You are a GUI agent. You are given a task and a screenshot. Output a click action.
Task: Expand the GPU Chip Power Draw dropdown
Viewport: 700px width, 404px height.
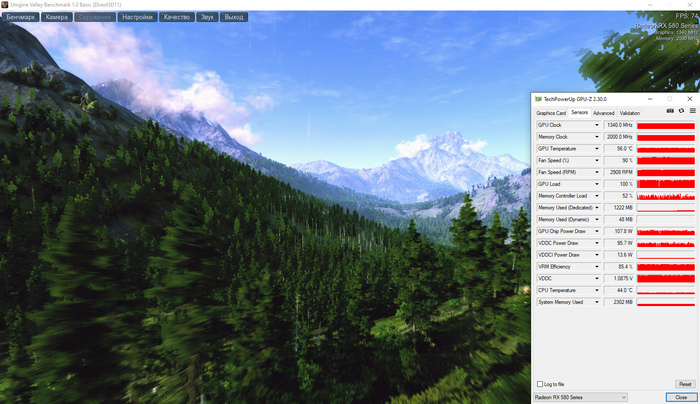[x=596, y=231]
